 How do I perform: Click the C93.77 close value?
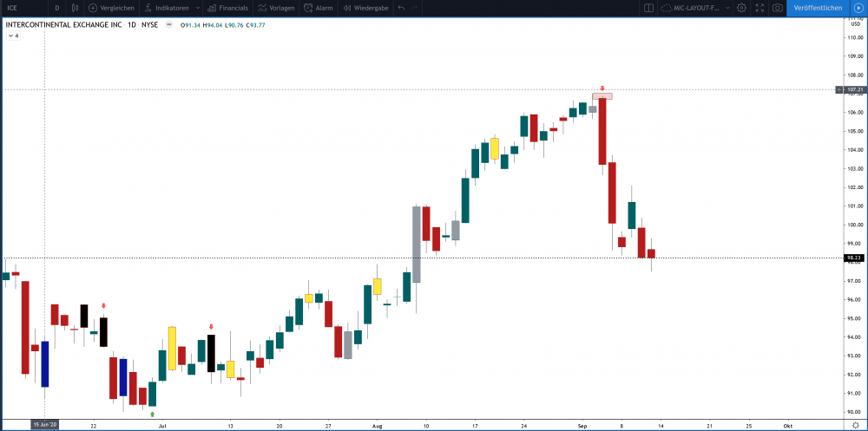(255, 25)
